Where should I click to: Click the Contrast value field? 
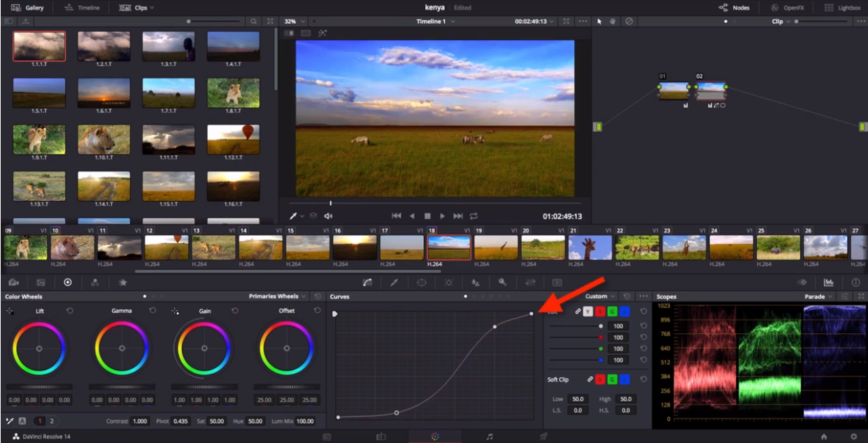point(140,421)
